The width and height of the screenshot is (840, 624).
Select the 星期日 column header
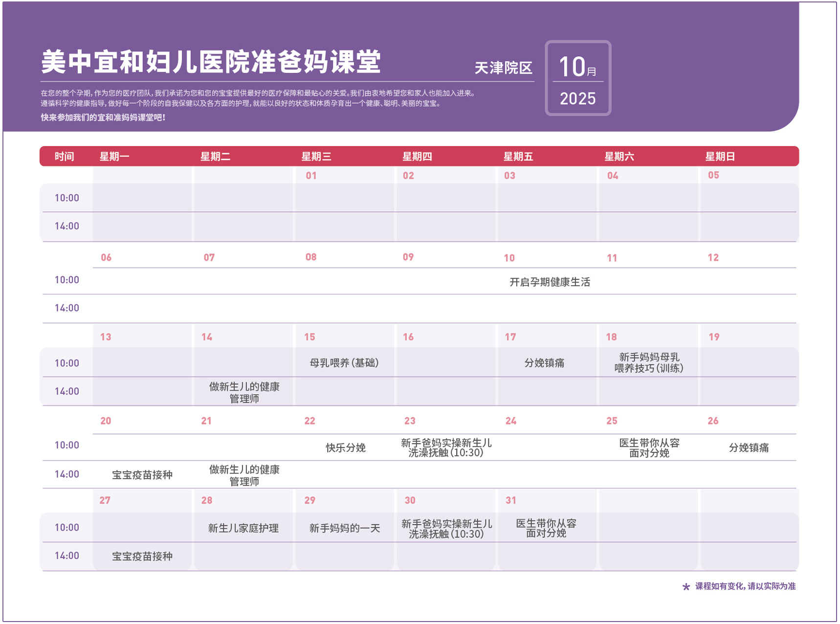[x=720, y=156]
